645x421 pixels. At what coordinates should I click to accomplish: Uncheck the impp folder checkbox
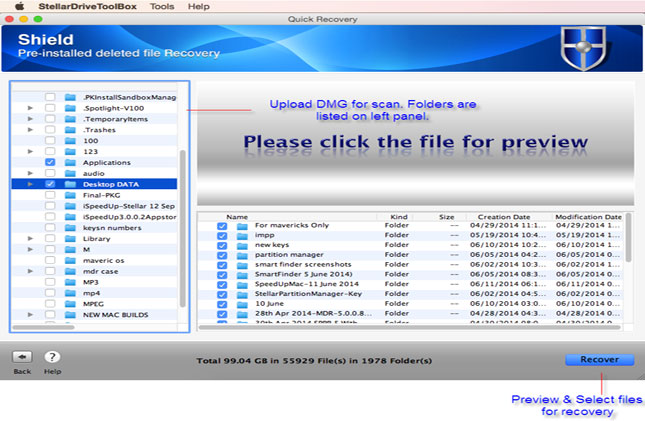click(222, 235)
